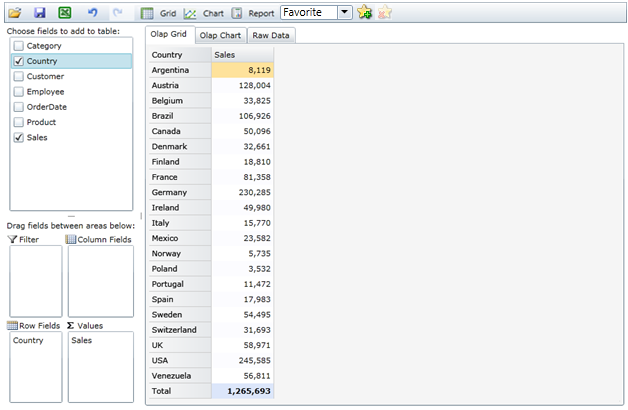Click the save disk icon
Viewport: 628px width, 410px height.
click(x=40, y=13)
